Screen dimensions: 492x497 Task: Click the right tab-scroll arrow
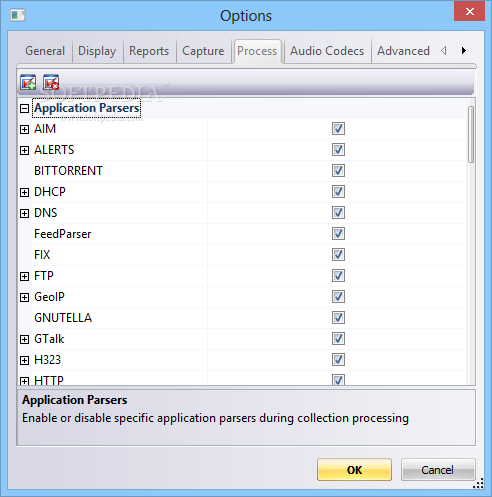(464, 51)
